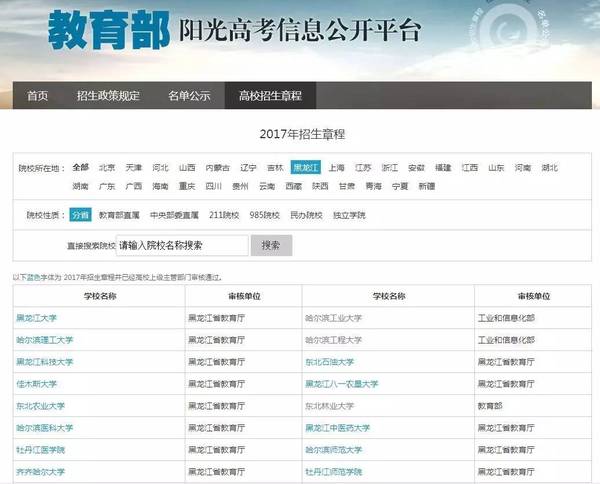Open 佳木斯大学 admission charter
The width and height of the screenshot is (600, 484).
click(x=36, y=384)
